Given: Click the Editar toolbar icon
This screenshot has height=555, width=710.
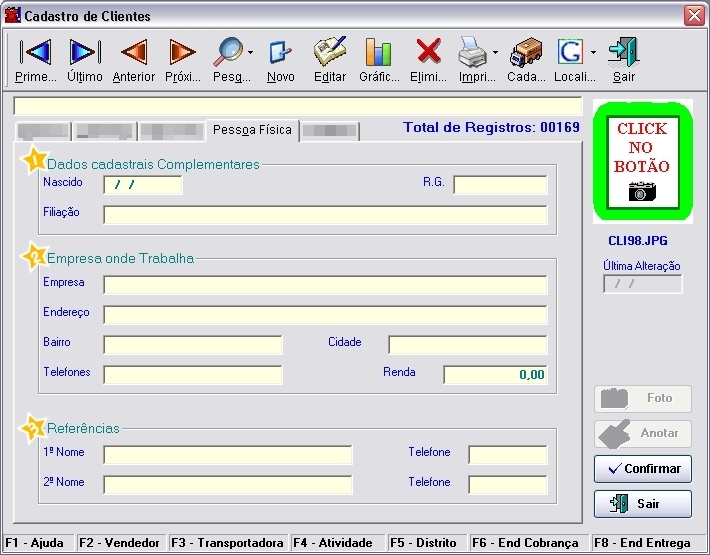Looking at the screenshot, I should pos(330,59).
